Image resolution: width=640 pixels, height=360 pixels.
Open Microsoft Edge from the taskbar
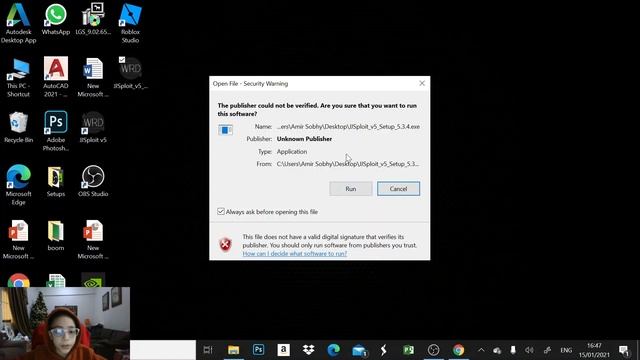[x=333, y=350]
